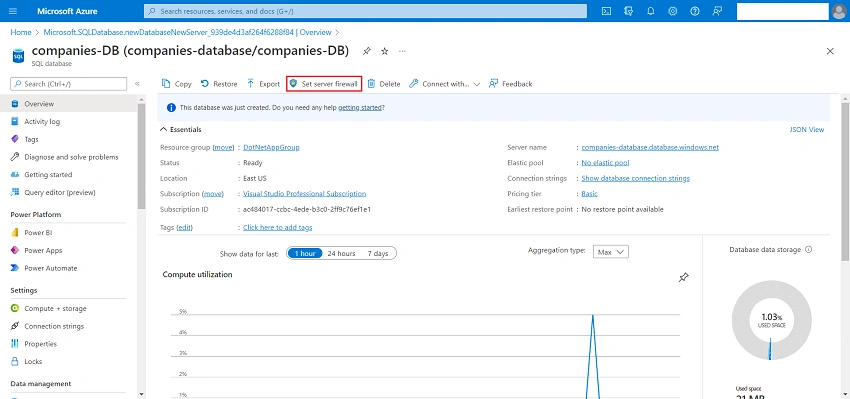
Task: Open portal settings gear
Action: 673,11
